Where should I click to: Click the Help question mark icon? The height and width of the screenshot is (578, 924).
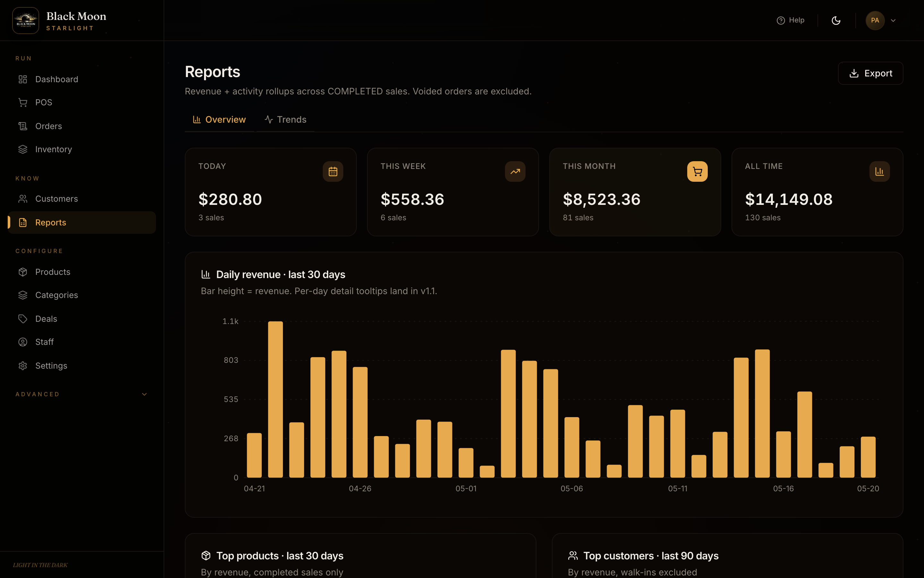point(781,20)
